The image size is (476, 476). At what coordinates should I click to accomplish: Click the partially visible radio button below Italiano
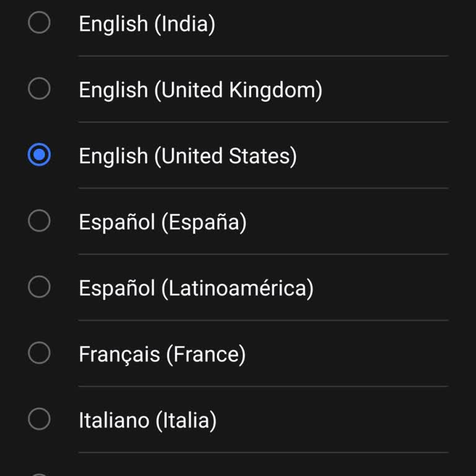[39, 474]
